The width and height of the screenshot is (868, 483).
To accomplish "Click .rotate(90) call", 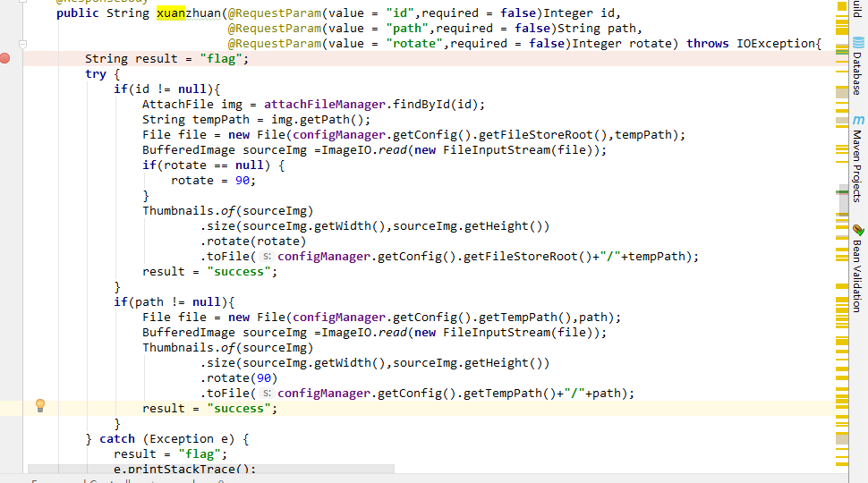I will [239, 377].
